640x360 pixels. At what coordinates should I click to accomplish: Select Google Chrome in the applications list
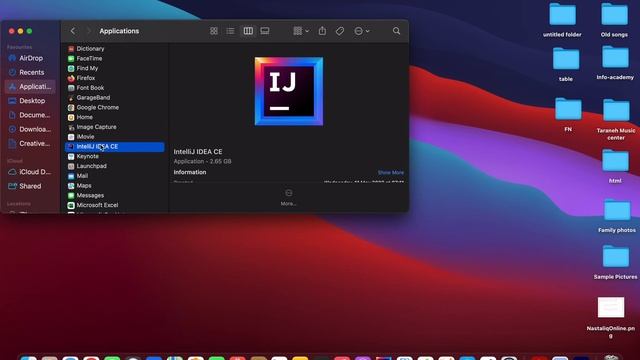(115, 107)
